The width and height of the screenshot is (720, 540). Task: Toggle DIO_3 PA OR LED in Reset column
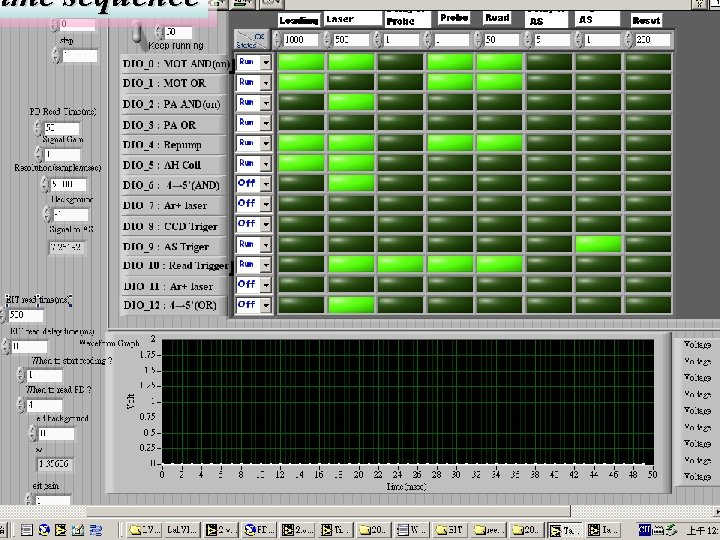click(x=648, y=123)
